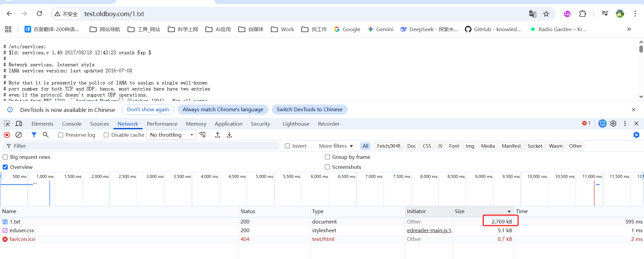Click the page vertical scrollbar thumb

[x=641, y=49]
